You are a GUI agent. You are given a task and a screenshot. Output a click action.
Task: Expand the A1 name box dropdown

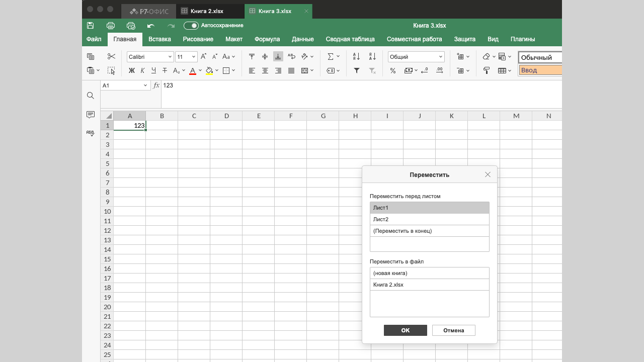click(145, 85)
